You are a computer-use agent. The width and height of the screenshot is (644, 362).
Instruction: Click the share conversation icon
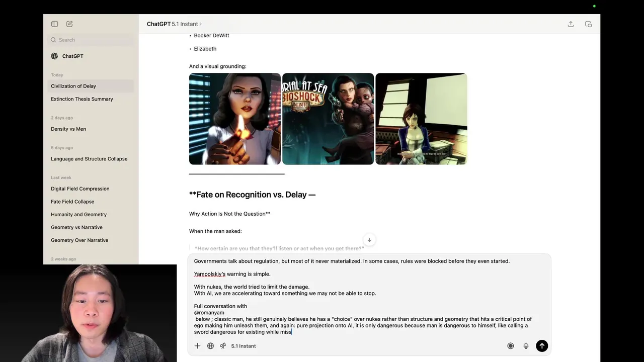click(x=571, y=24)
